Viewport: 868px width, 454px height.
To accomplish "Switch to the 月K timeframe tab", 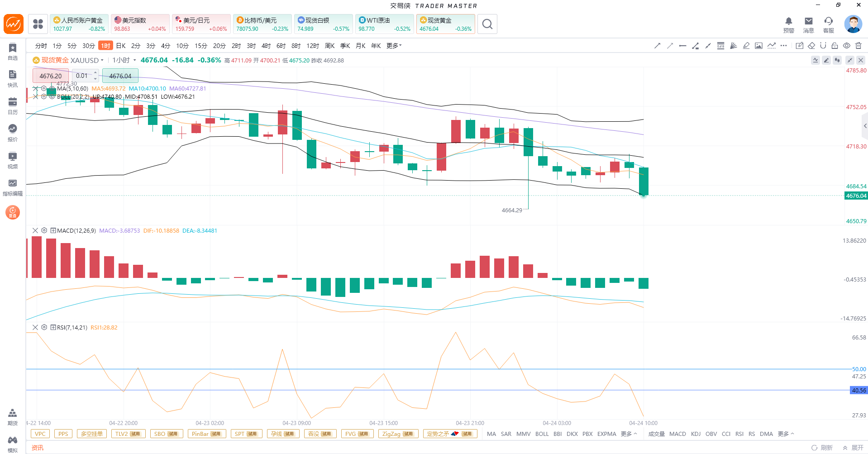I will pos(361,46).
